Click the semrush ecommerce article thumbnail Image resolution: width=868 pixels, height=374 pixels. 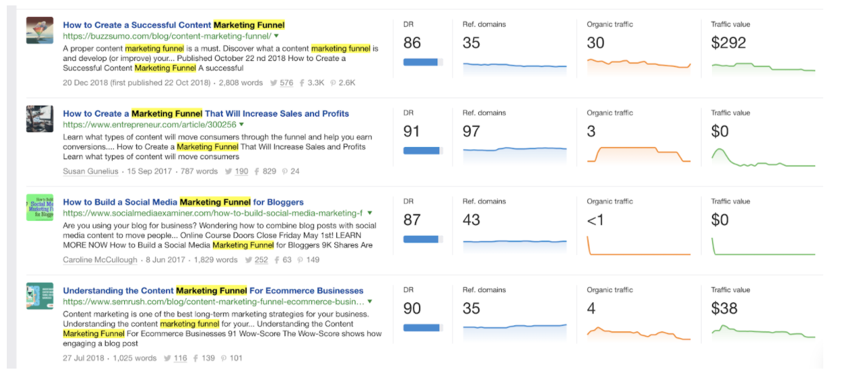(x=39, y=296)
